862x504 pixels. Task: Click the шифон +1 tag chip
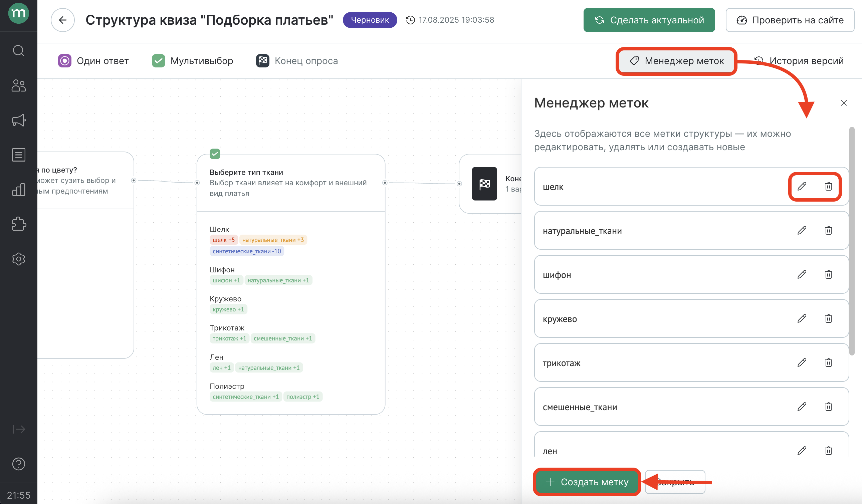pyautogui.click(x=226, y=280)
